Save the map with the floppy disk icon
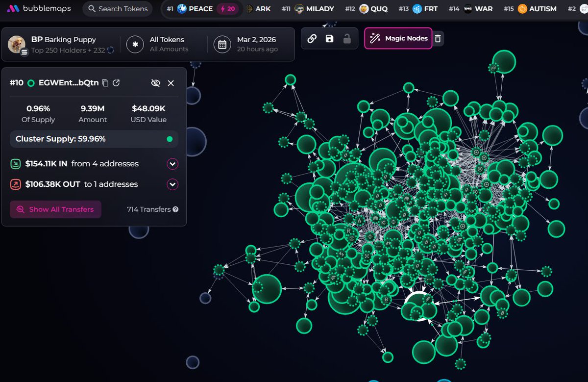This screenshot has height=382, width=588. 329,38
